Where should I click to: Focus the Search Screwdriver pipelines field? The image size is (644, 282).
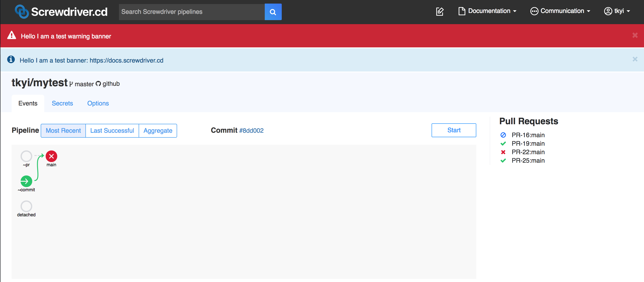click(192, 12)
